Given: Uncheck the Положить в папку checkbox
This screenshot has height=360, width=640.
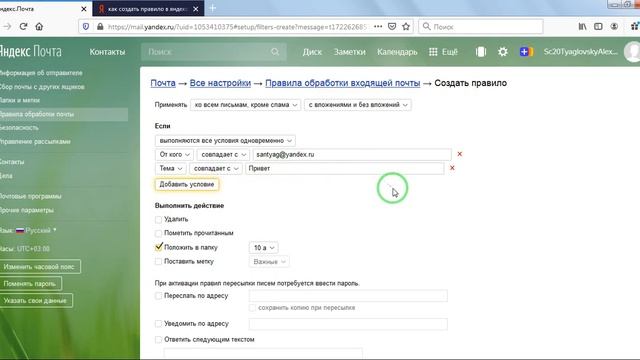Looking at the screenshot, I should (x=158, y=247).
